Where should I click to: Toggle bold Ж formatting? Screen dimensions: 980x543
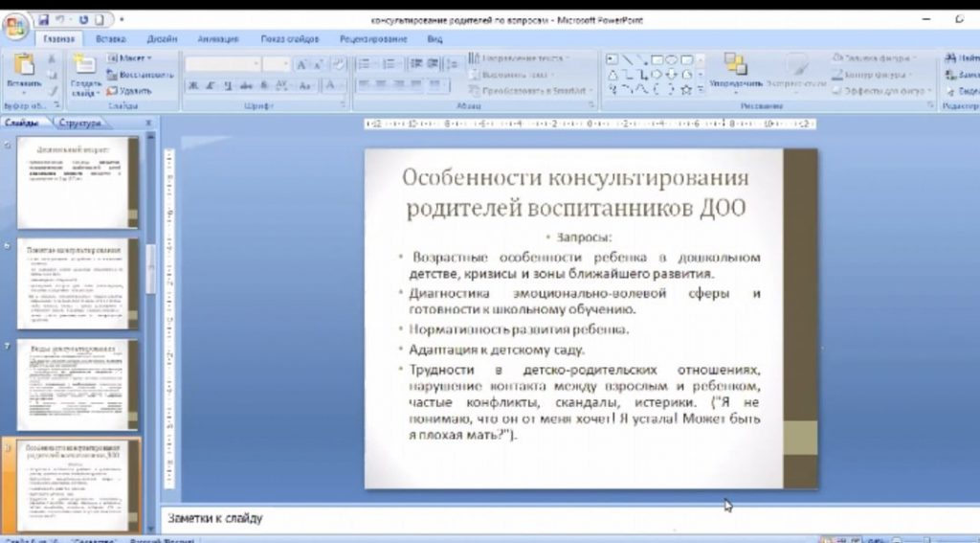click(193, 85)
